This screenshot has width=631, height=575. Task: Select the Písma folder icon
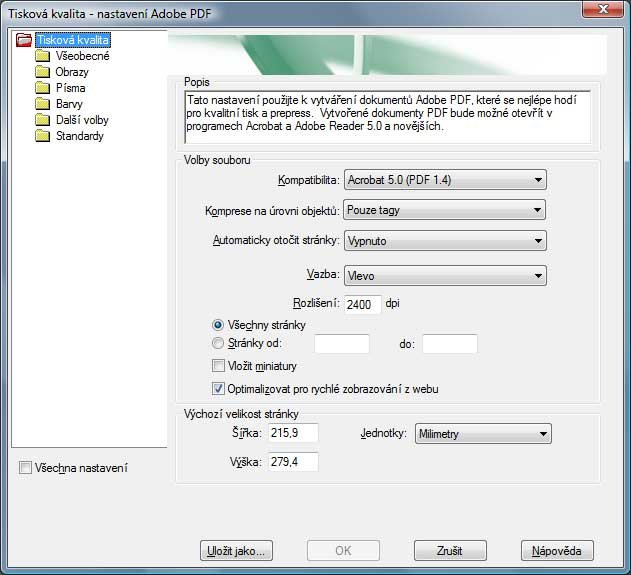click(x=42, y=88)
